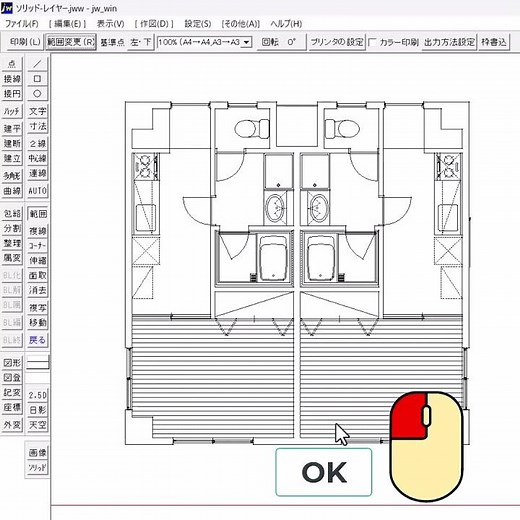The width and height of the screenshot is (520, 520).
Task: Open the ファイル(F) menu
Action: coord(22,24)
